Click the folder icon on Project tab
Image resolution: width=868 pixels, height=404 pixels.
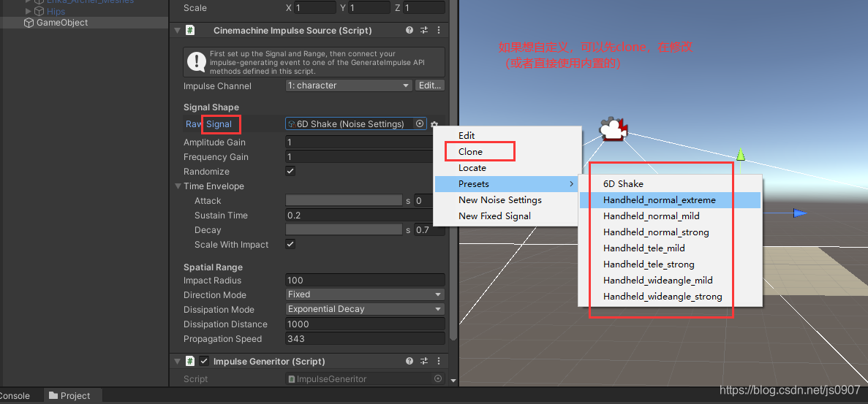point(53,396)
